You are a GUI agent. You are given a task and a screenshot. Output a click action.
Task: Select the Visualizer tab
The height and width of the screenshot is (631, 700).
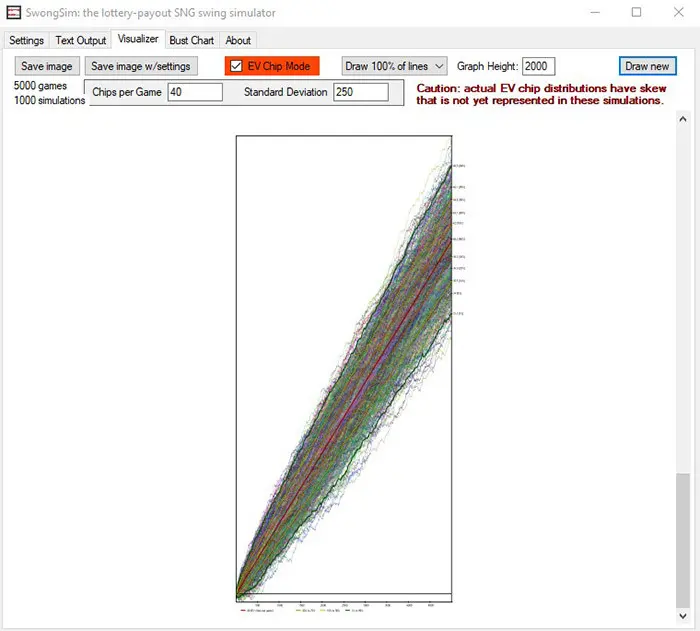[138, 40]
